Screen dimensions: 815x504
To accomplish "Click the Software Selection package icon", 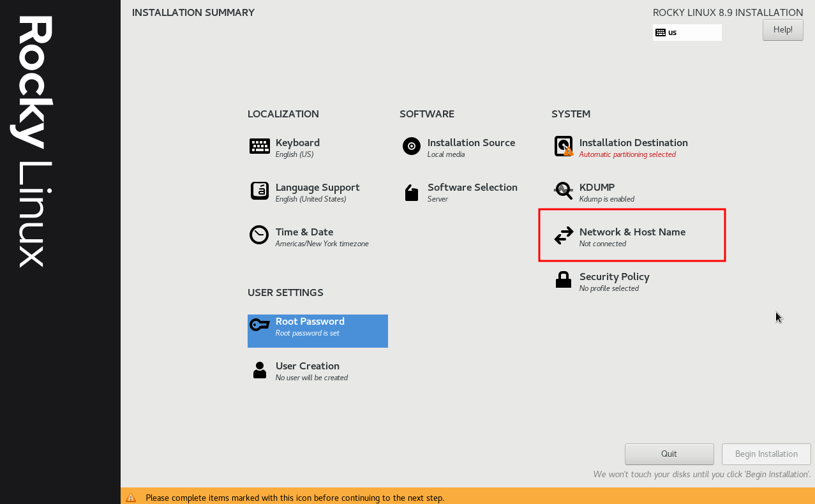I will 412,192.
